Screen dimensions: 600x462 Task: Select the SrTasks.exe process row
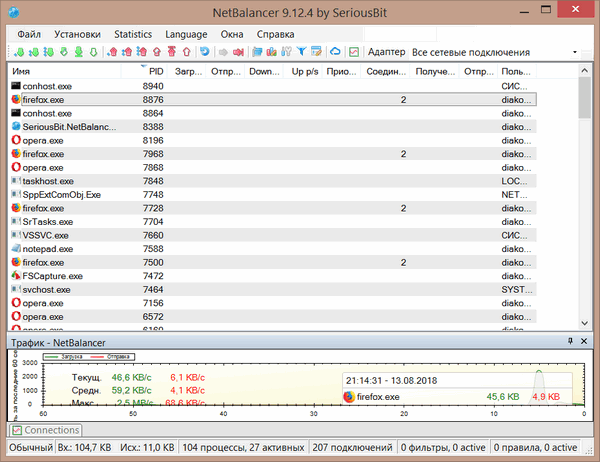[272, 222]
